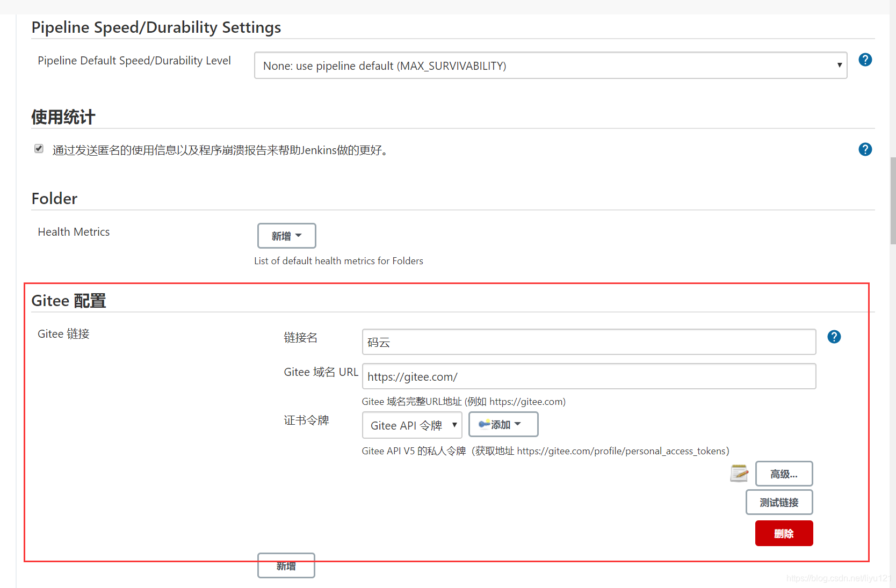Click 'List of default health metrics for Folders' text
This screenshot has height=588, width=896.
[x=338, y=261]
